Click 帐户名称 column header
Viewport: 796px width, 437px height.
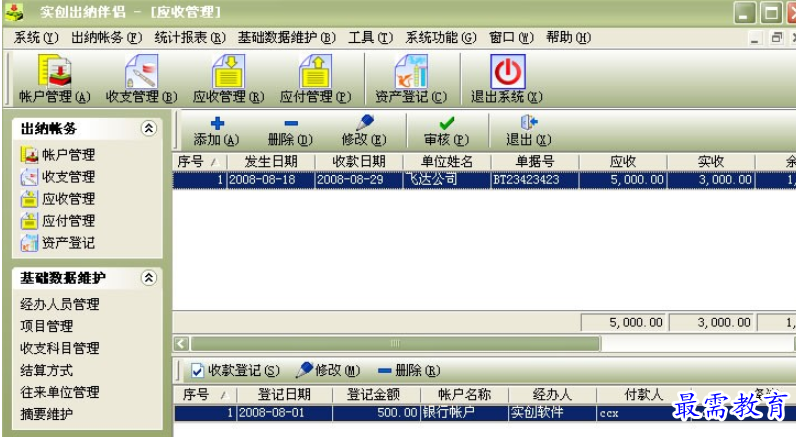pyautogui.click(x=464, y=394)
